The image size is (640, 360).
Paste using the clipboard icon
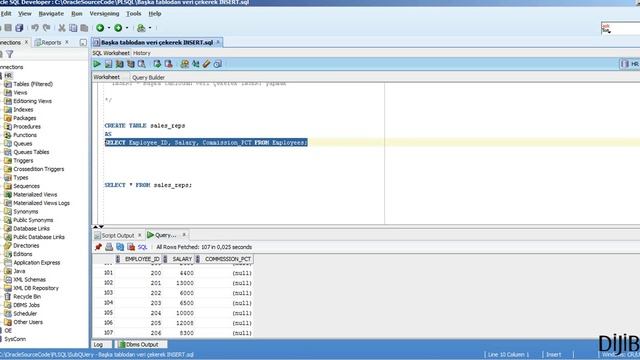click(84, 28)
